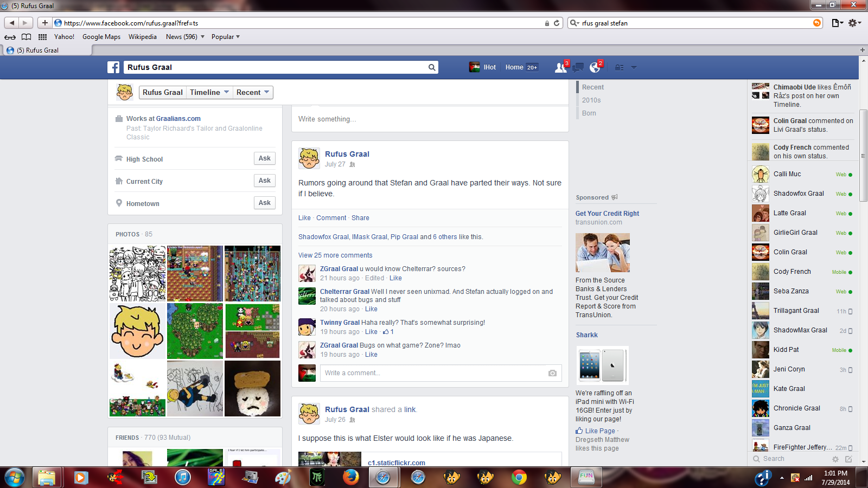
Task: Click the Facebook logo icon
Action: coord(113,67)
